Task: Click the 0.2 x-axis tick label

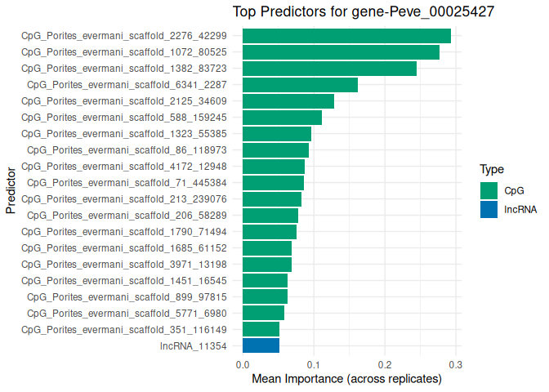Action: click(384, 363)
